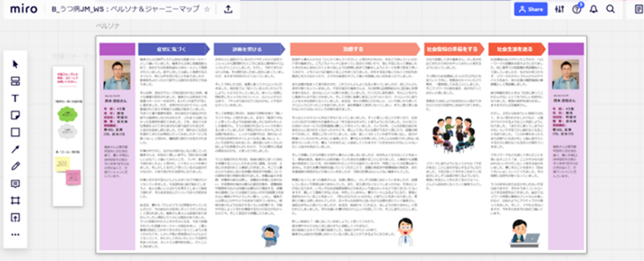Star the board as a favorite
Viewport: 644px width, 261px height.
(x=207, y=9)
